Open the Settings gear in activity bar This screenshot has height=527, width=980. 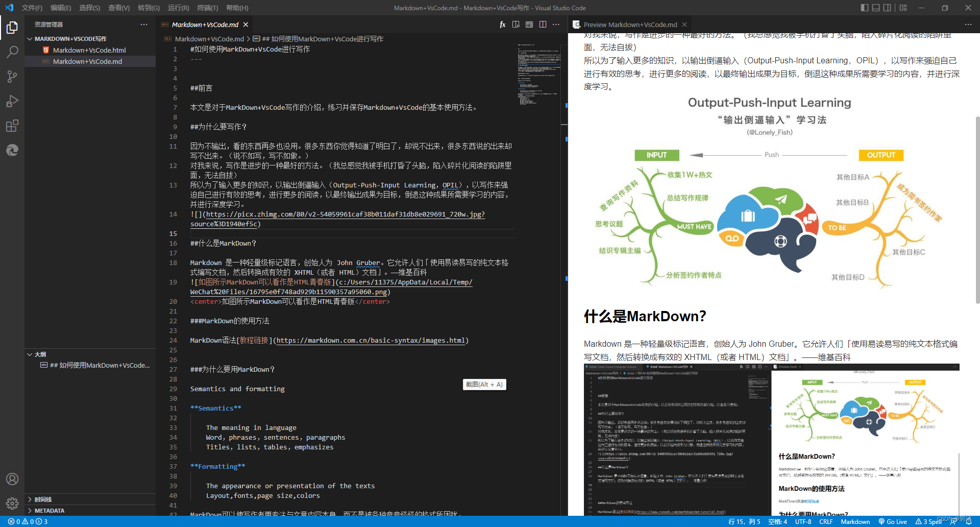(x=12, y=502)
